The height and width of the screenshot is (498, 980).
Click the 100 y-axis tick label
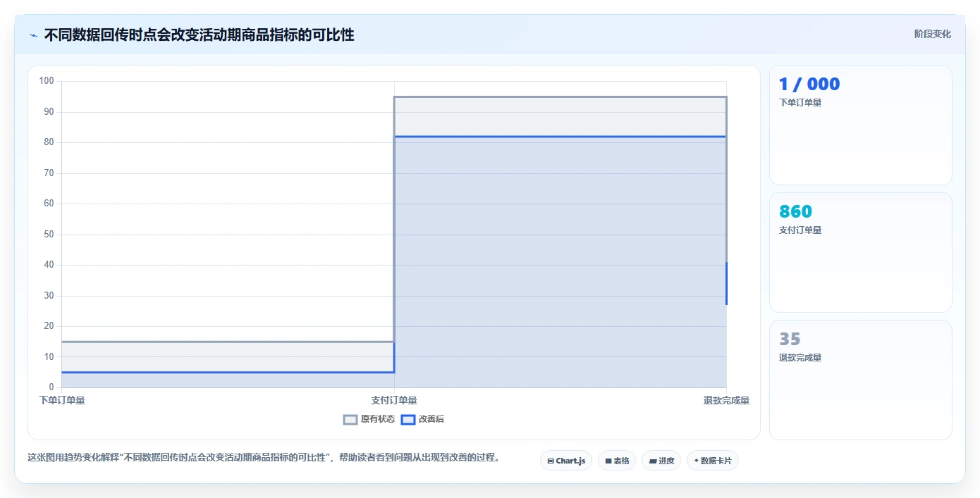click(x=47, y=81)
